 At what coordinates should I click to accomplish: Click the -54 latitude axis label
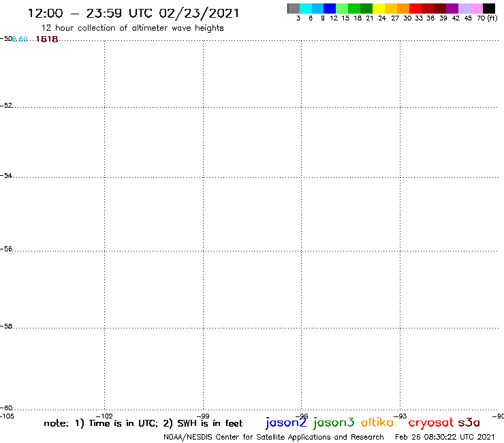pyautogui.click(x=6, y=176)
